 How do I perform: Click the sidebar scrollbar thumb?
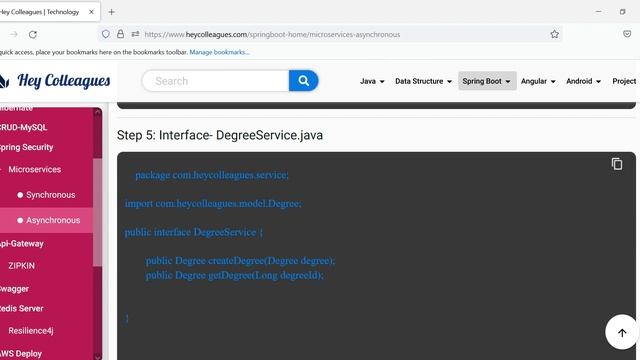[98, 212]
